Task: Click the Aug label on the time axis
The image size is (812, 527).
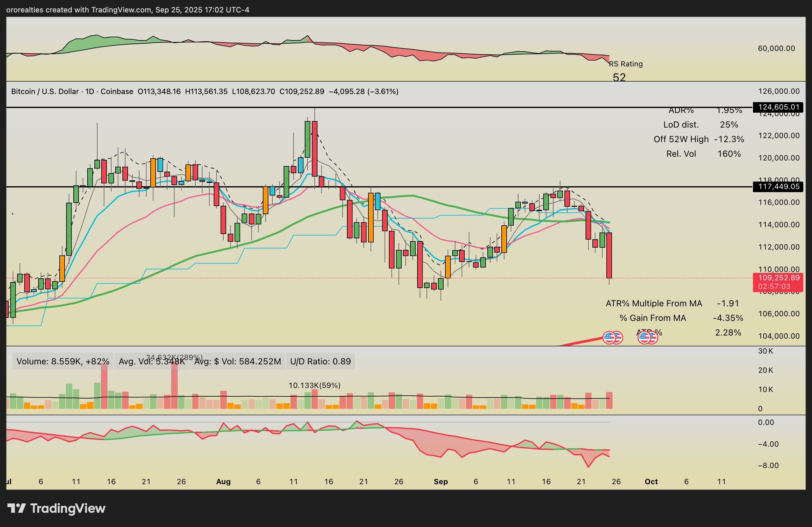Action: [223, 482]
